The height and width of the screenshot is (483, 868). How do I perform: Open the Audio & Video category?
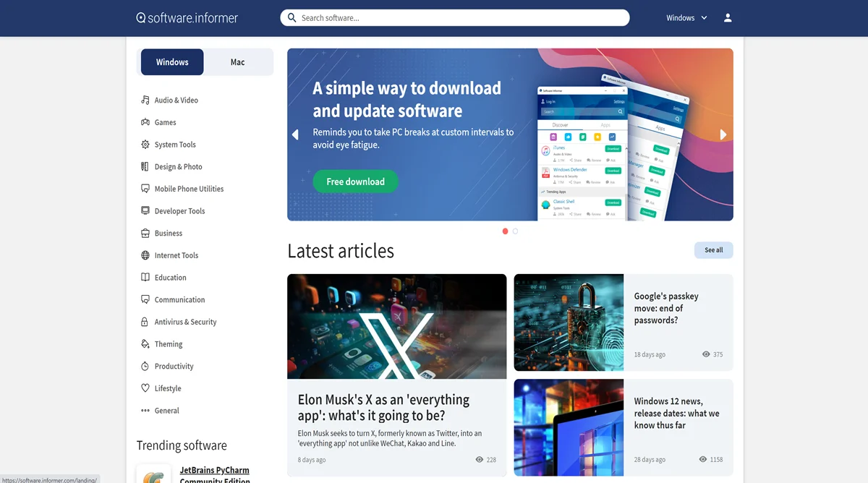(176, 101)
